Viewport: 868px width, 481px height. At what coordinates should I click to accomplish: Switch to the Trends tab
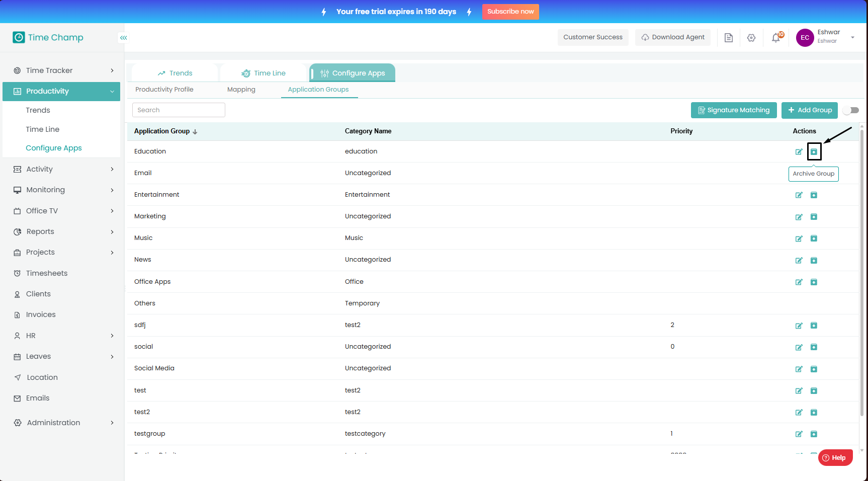click(175, 73)
